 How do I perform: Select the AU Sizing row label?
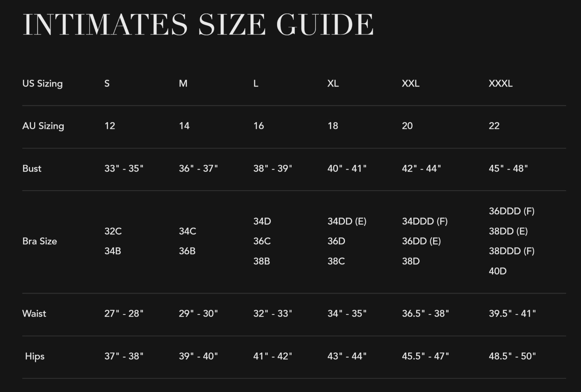coord(43,126)
